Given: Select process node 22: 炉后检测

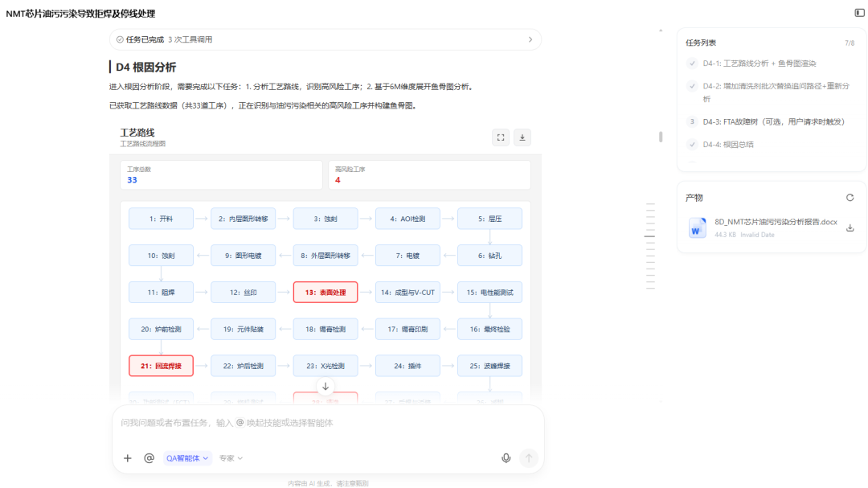Looking at the screenshot, I should (x=243, y=366).
